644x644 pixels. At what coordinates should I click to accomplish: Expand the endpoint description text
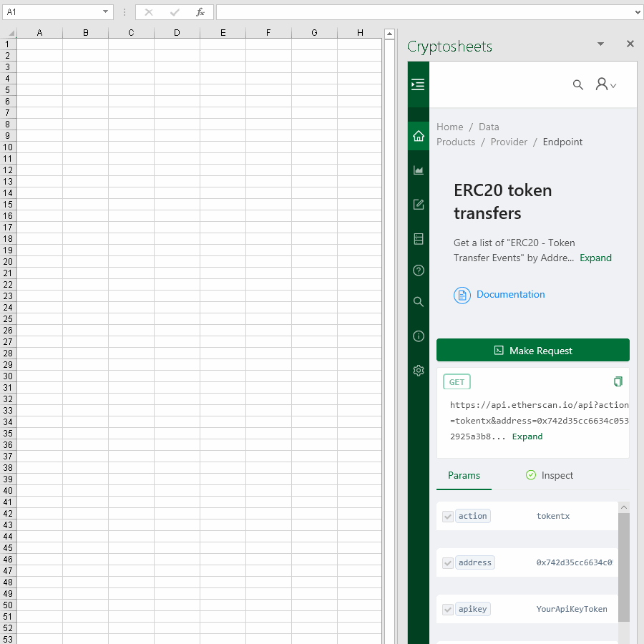pos(595,258)
